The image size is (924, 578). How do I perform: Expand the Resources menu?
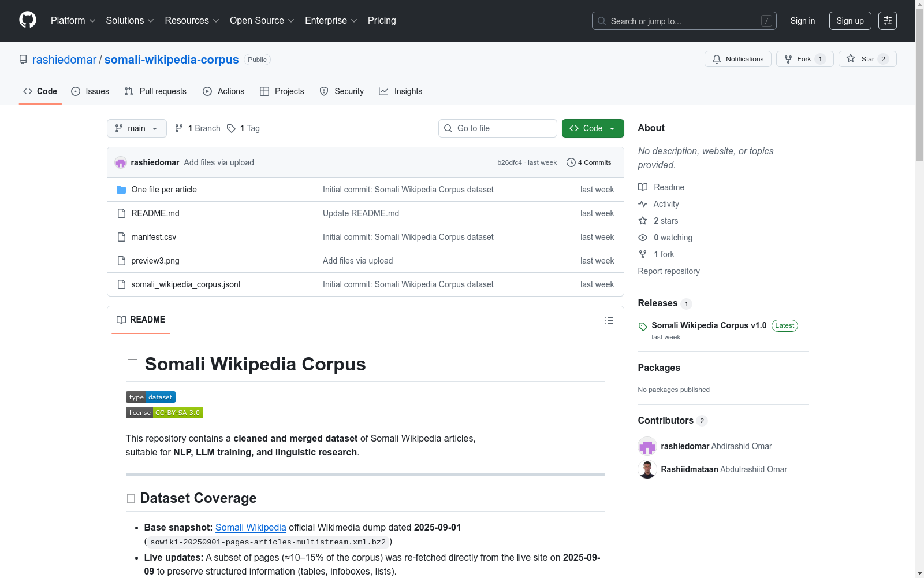point(192,20)
